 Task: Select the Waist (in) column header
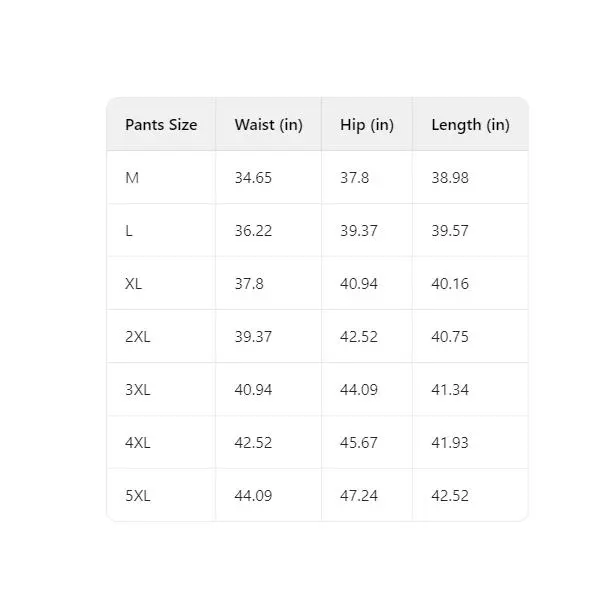click(x=268, y=125)
